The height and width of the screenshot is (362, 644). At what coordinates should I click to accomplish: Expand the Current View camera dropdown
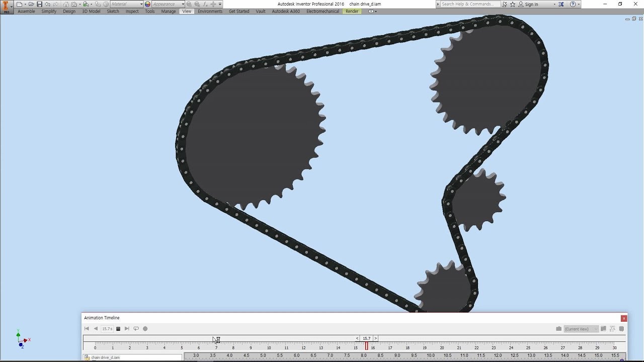click(x=581, y=329)
